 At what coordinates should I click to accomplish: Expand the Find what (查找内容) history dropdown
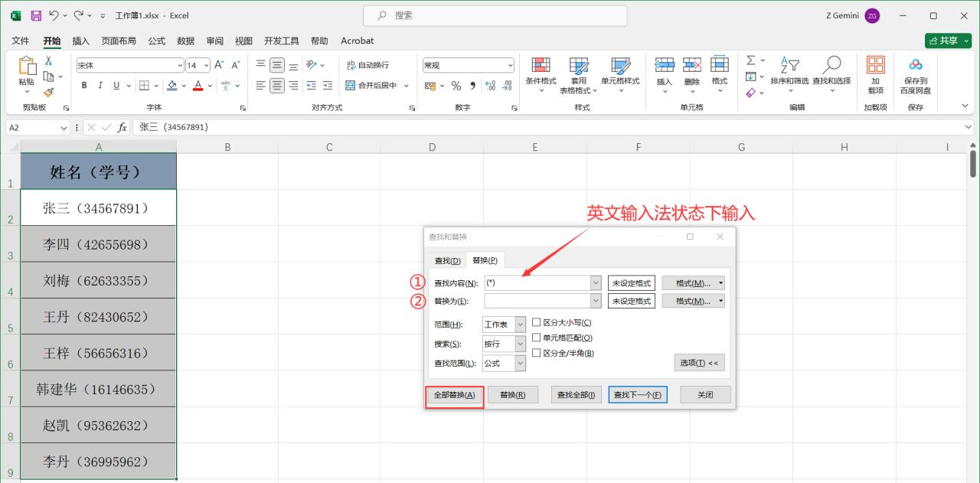[x=596, y=282]
